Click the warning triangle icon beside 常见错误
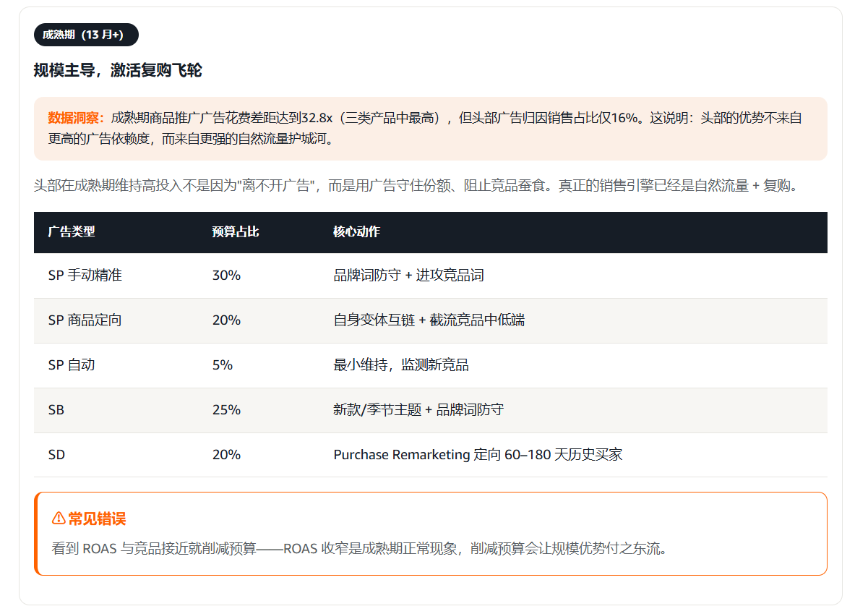Screen dimensions: 868x614 click(59, 519)
